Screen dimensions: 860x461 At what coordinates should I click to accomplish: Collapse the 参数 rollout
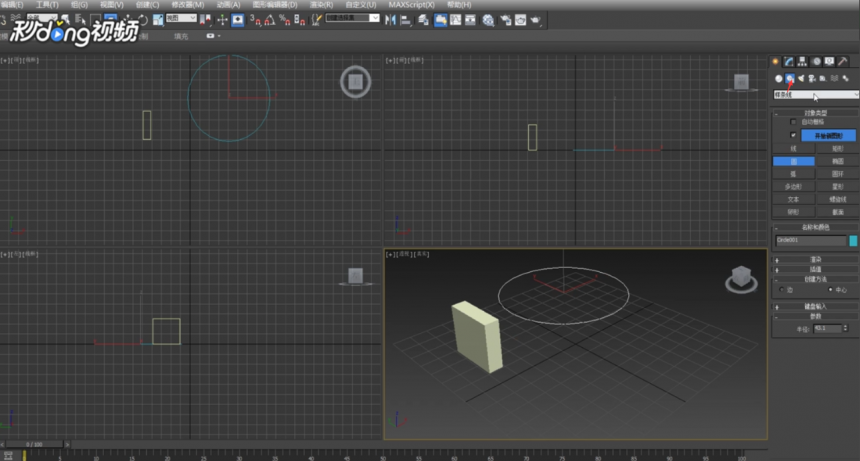(816, 316)
